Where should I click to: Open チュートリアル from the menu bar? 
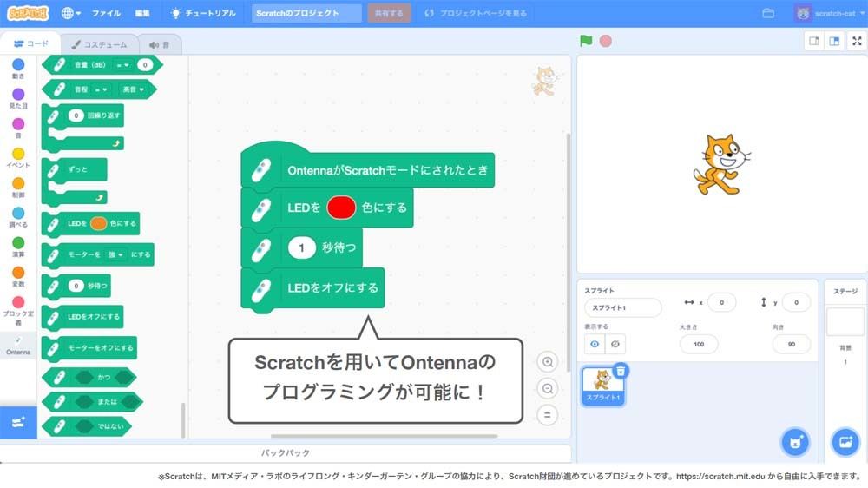click(x=203, y=13)
